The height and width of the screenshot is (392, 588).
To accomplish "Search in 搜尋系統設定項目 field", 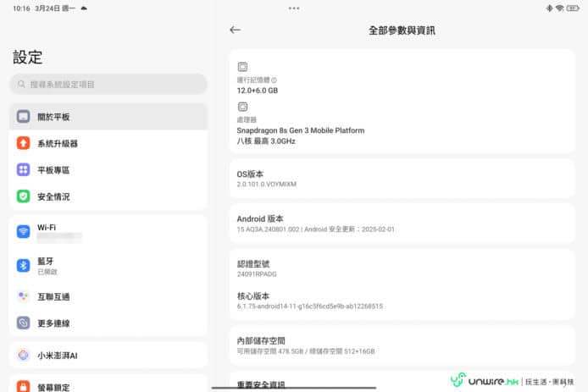I will [108, 84].
